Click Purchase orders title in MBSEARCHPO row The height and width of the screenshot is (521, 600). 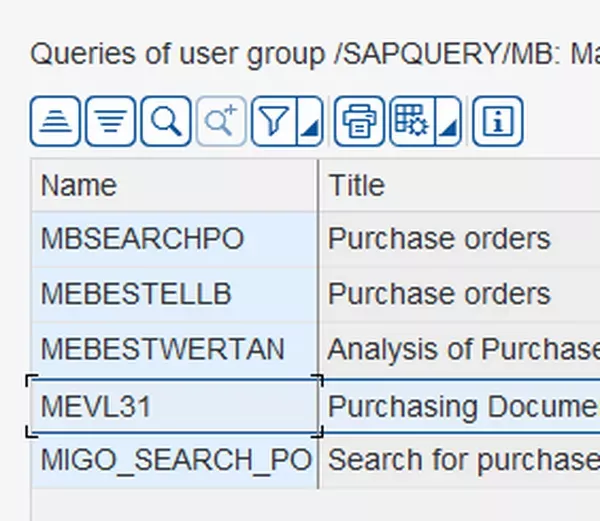tap(460, 239)
